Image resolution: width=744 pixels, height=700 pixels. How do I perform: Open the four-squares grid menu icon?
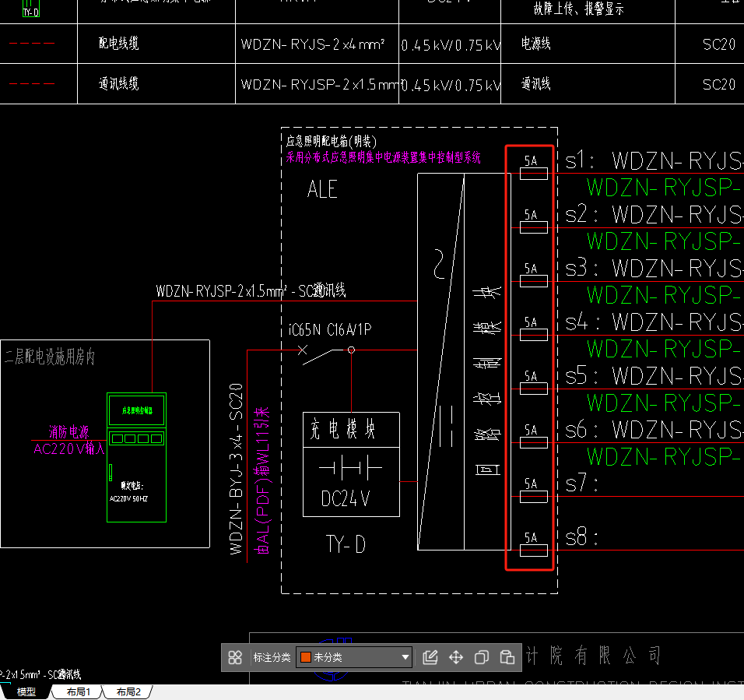click(235, 657)
